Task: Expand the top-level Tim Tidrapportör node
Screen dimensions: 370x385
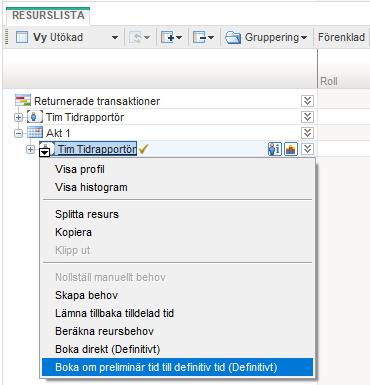Action: pyautogui.click(x=19, y=117)
